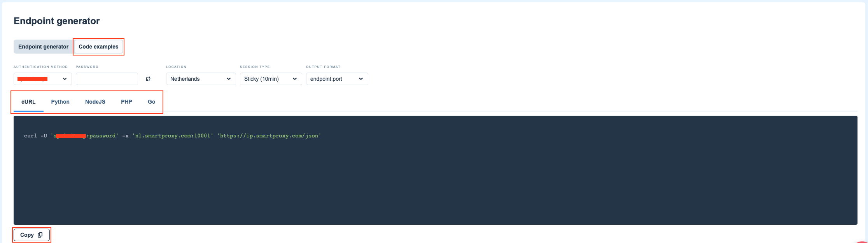Click the Copy button below the code
Image resolution: width=868 pixels, height=243 pixels.
(x=31, y=235)
